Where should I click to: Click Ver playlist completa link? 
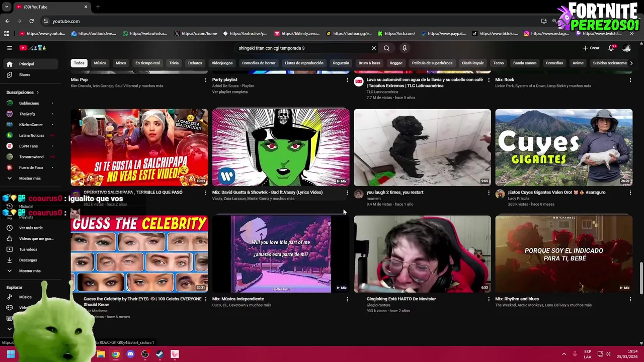230,92
